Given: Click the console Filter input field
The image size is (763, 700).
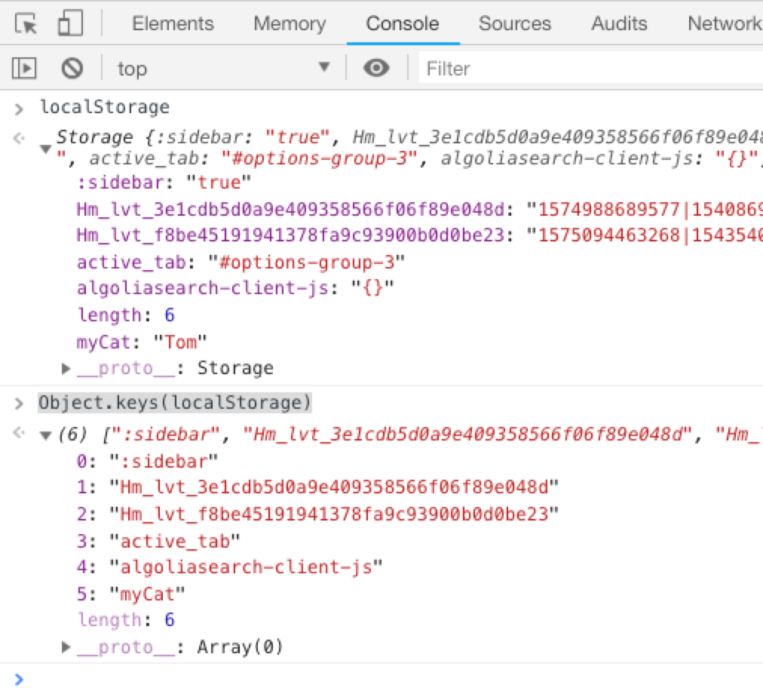Looking at the screenshot, I should click(x=588, y=69).
